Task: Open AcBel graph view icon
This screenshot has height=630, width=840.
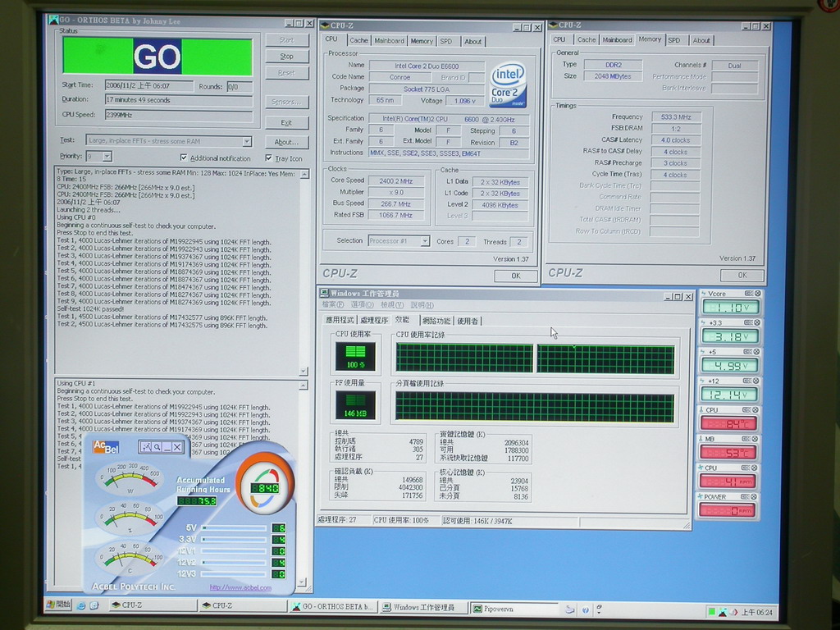Action: (147, 447)
